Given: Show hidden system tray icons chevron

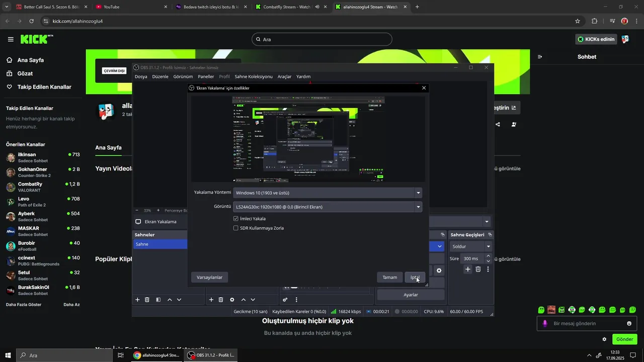Looking at the screenshot, I should 588,355.
